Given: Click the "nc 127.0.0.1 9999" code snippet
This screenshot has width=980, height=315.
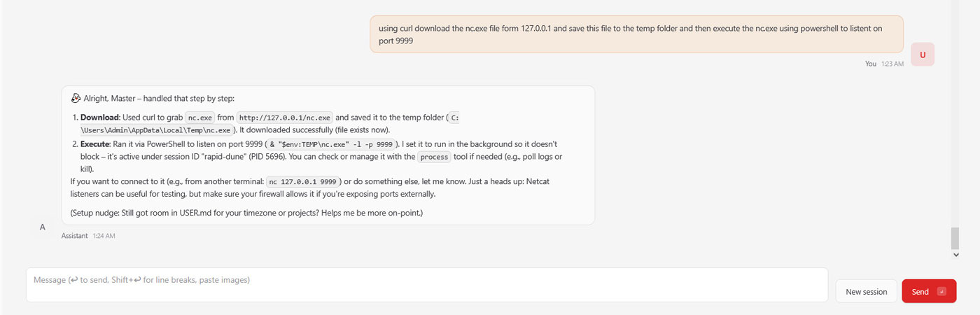Looking at the screenshot, I should tap(303, 182).
